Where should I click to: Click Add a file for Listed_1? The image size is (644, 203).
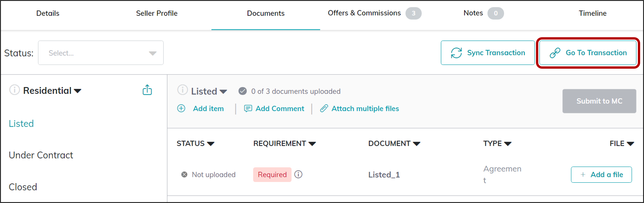click(x=601, y=175)
